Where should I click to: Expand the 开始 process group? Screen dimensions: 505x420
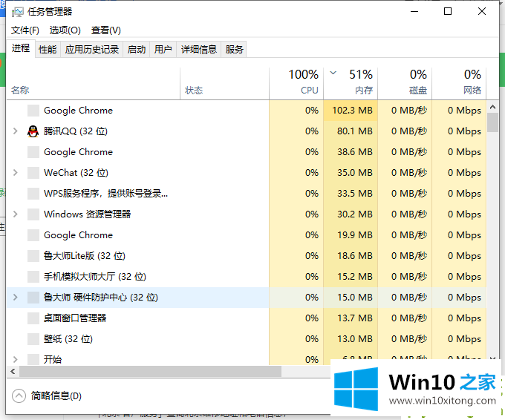(x=15, y=359)
